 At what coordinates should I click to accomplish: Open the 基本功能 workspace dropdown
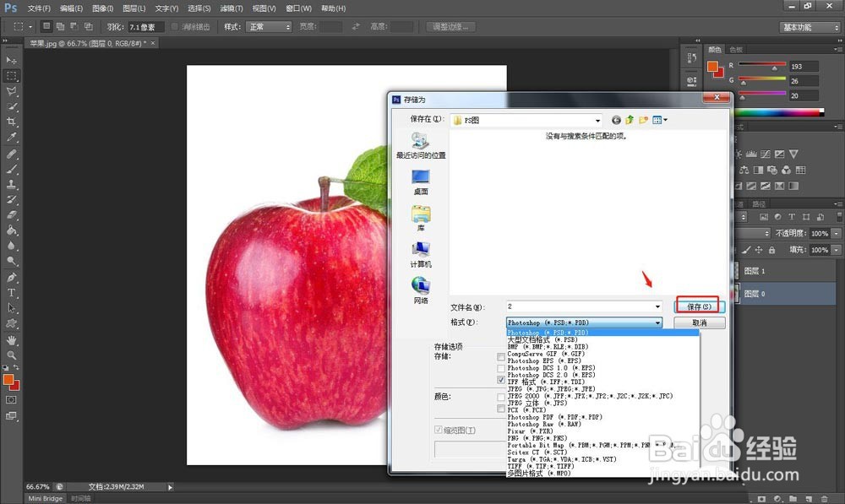(810, 27)
